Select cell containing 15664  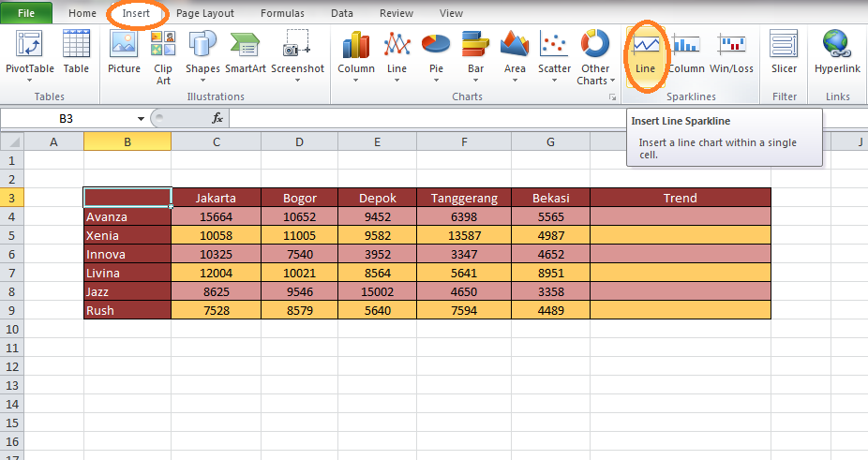[x=216, y=216]
